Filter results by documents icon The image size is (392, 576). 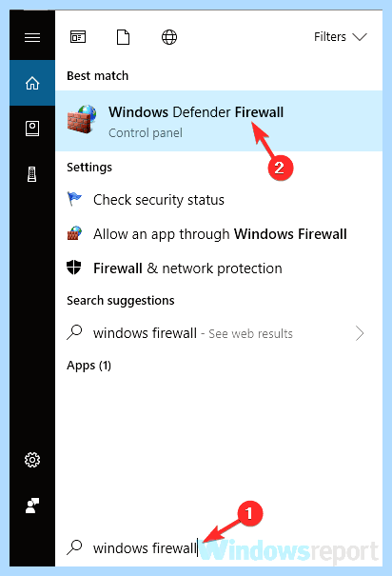(x=123, y=37)
